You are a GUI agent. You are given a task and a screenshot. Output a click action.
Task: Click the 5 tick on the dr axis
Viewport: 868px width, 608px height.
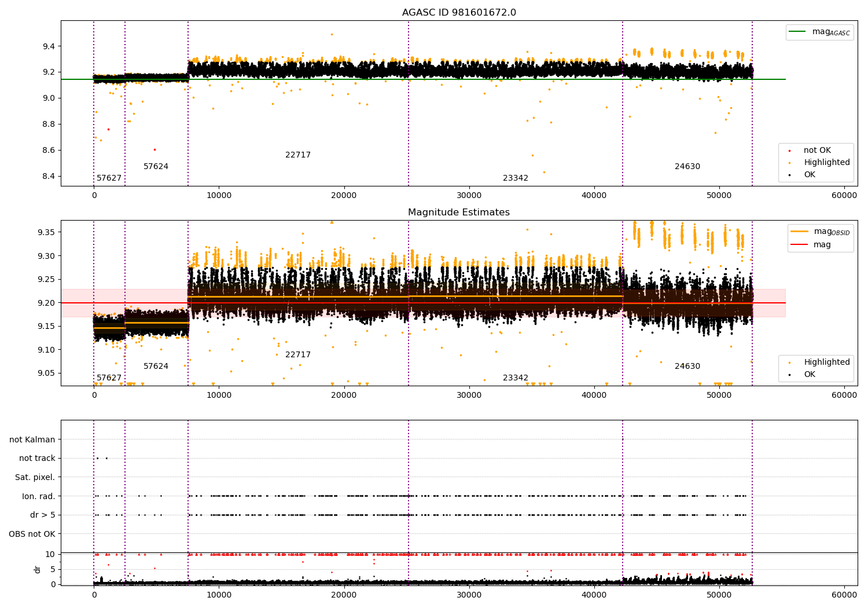point(53,569)
